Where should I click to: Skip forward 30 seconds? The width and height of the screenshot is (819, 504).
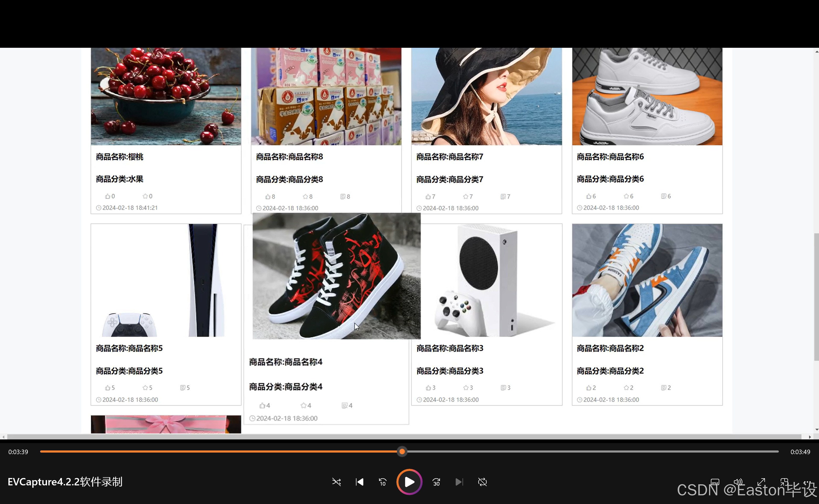(436, 482)
